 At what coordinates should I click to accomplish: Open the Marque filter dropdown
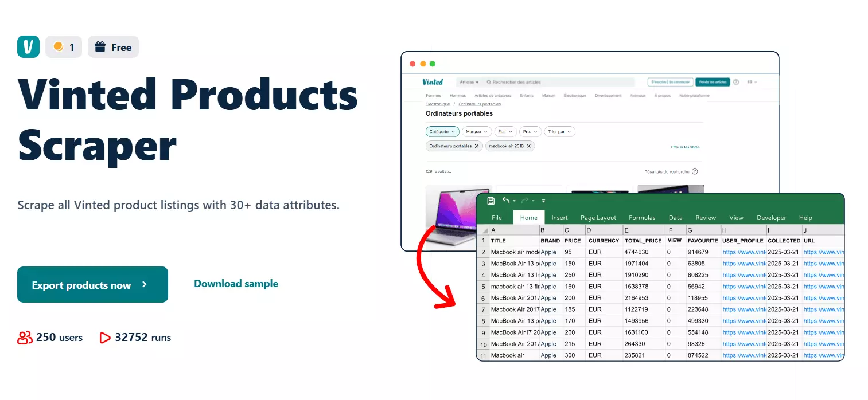477,131
